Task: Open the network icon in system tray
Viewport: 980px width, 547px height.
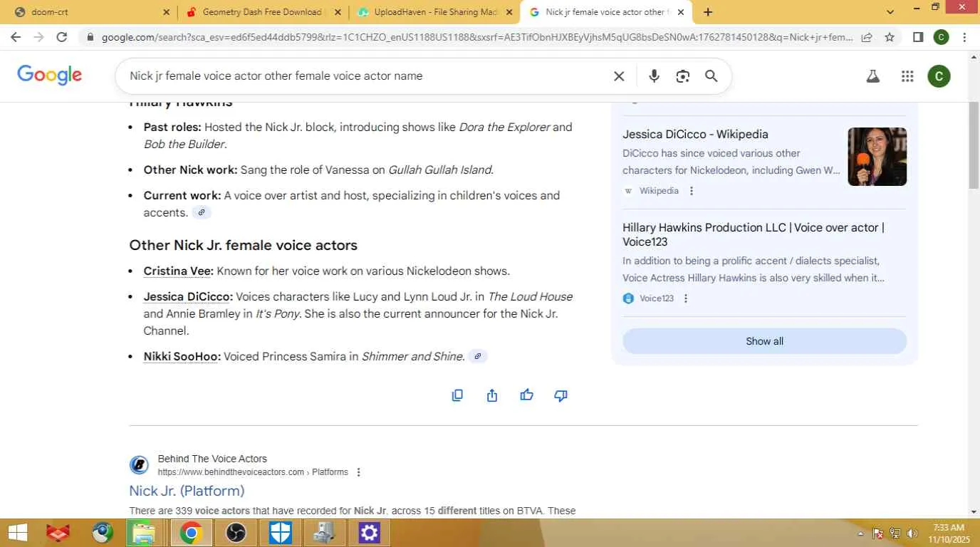Action: pyautogui.click(x=895, y=533)
